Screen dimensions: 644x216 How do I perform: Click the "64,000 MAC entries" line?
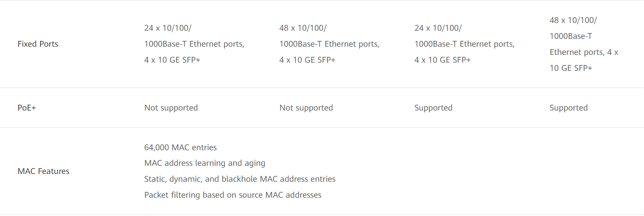tap(180, 148)
